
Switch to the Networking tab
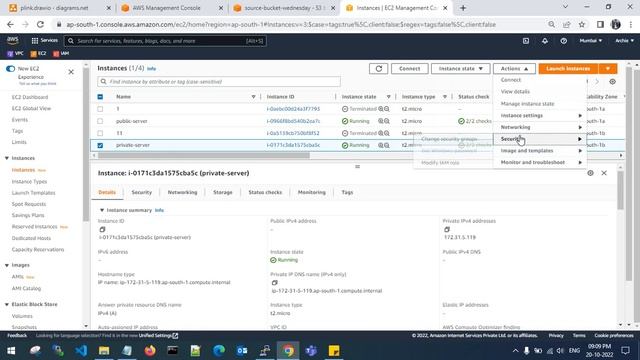(x=182, y=192)
